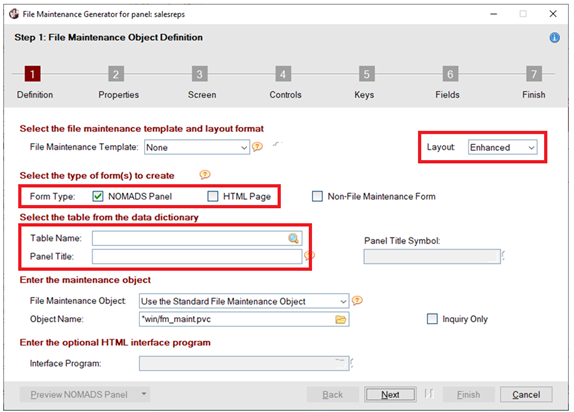
Task: Show help bubble next to form type heading
Action: click(205, 175)
